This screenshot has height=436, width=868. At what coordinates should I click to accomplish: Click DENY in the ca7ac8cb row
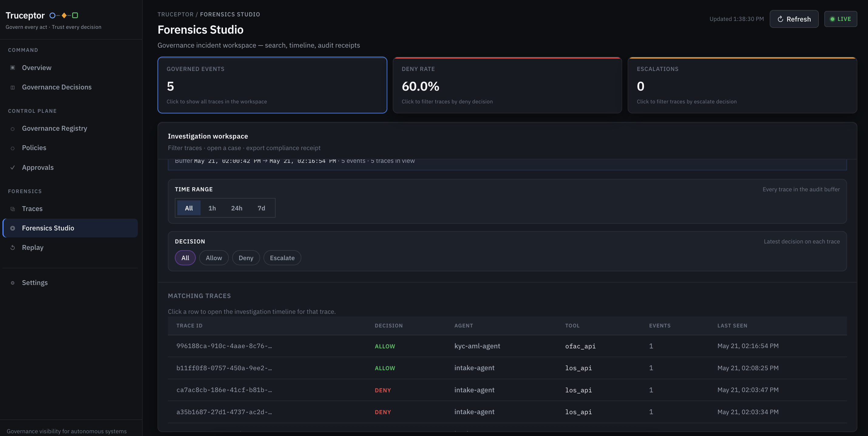coord(383,390)
